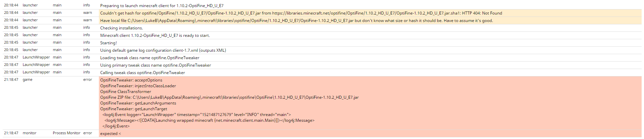This screenshot has width=644, height=139.
Task: Click the 'Starting!' log message
Action: 108,43
